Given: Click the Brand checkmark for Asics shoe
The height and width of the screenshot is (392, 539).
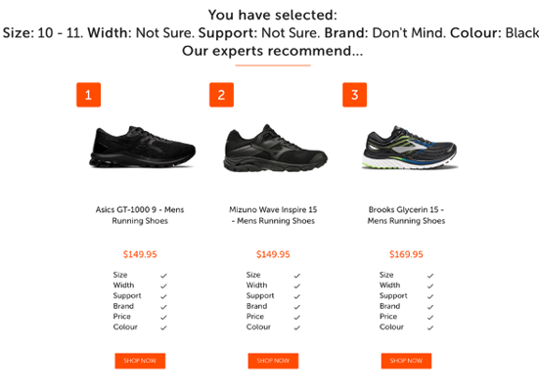Looking at the screenshot, I should tap(163, 307).
